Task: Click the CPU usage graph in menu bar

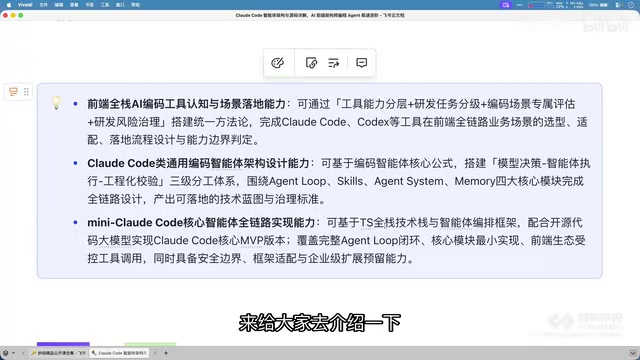Action: 536,5
